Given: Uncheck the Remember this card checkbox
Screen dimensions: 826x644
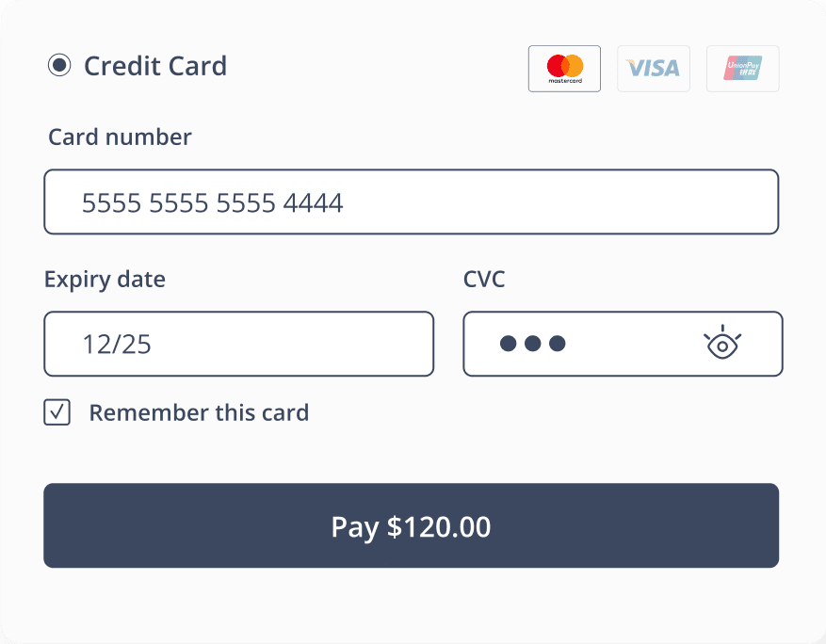Looking at the screenshot, I should click(x=57, y=412).
